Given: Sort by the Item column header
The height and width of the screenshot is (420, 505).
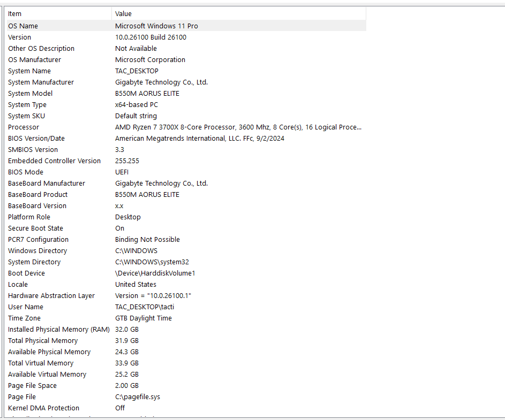Looking at the screenshot, I should pyautogui.click(x=59, y=13).
